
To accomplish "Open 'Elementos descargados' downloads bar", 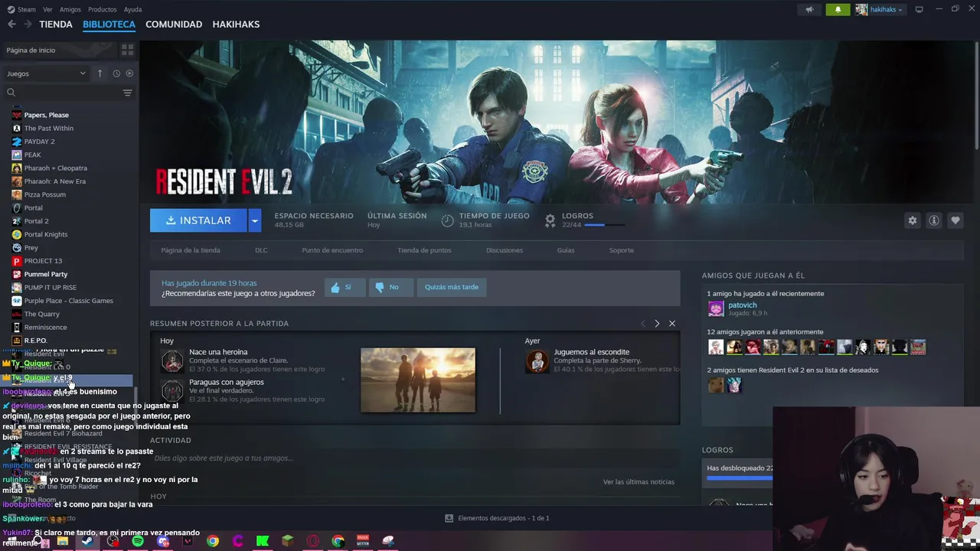I will 497,518.
